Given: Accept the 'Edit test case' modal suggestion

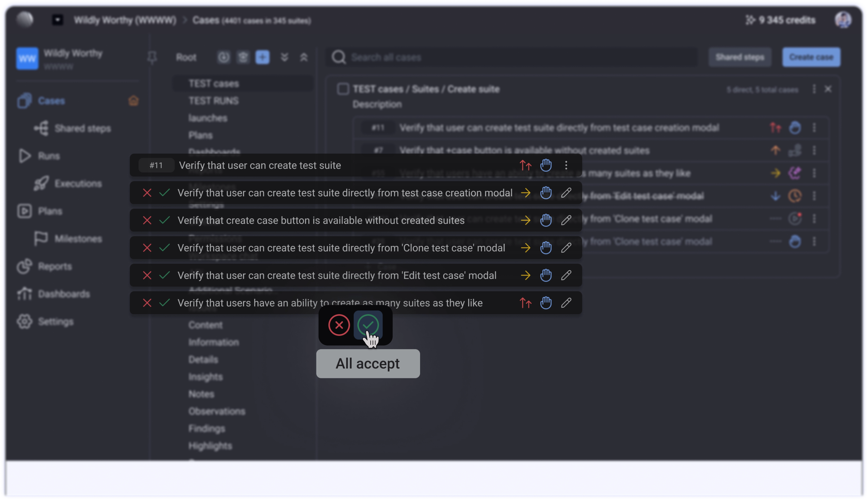Looking at the screenshot, I should coord(165,275).
